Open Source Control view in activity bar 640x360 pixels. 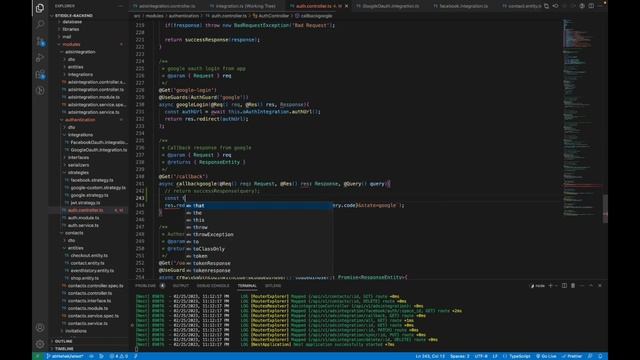[x=40, y=41]
